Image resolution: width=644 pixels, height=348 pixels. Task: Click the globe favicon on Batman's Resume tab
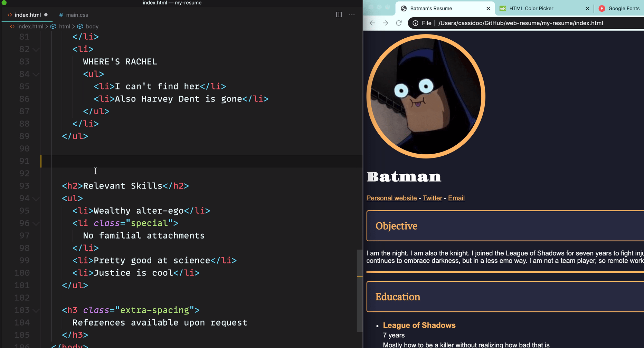coord(404,8)
